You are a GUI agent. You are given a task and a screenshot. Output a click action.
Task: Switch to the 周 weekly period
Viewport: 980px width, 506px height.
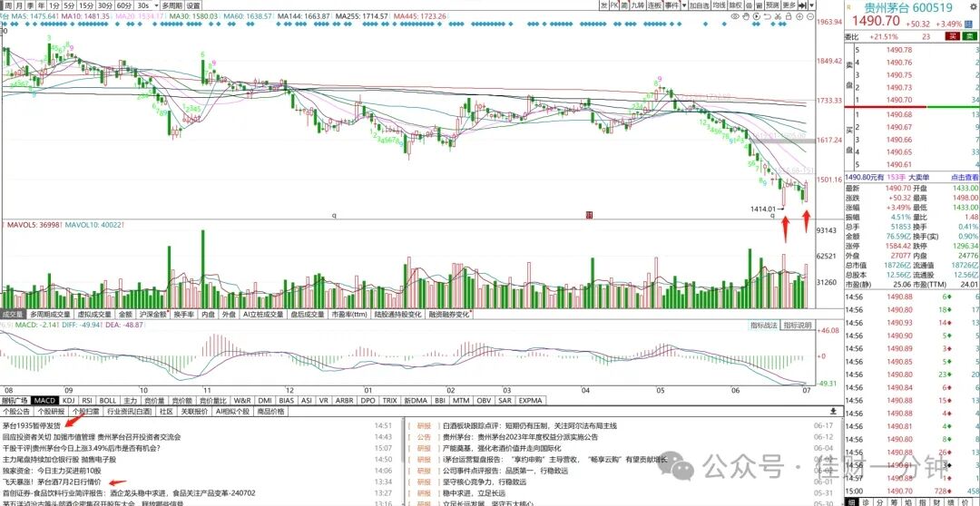click(x=7, y=5)
